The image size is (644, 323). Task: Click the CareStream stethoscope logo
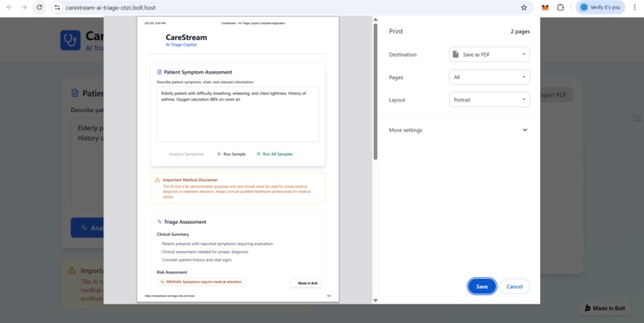click(x=70, y=40)
